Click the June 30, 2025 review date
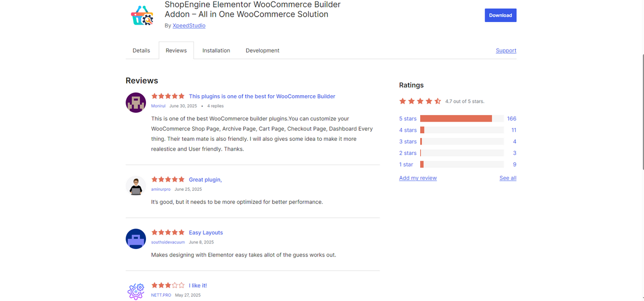 pyautogui.click(x=184, y=106)
